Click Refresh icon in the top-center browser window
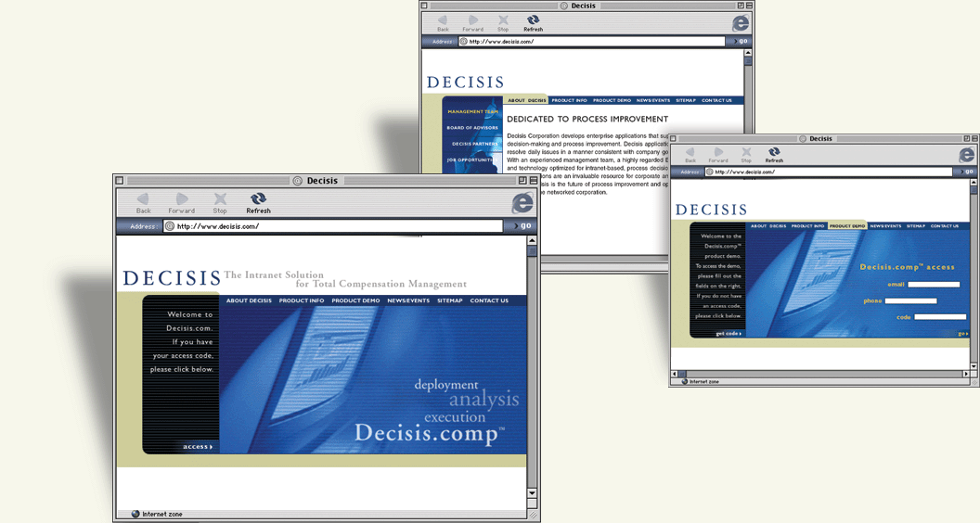Image resolution: width=980 pixels, height=523 pixels. pyautogui.click(x=533, y=19)
